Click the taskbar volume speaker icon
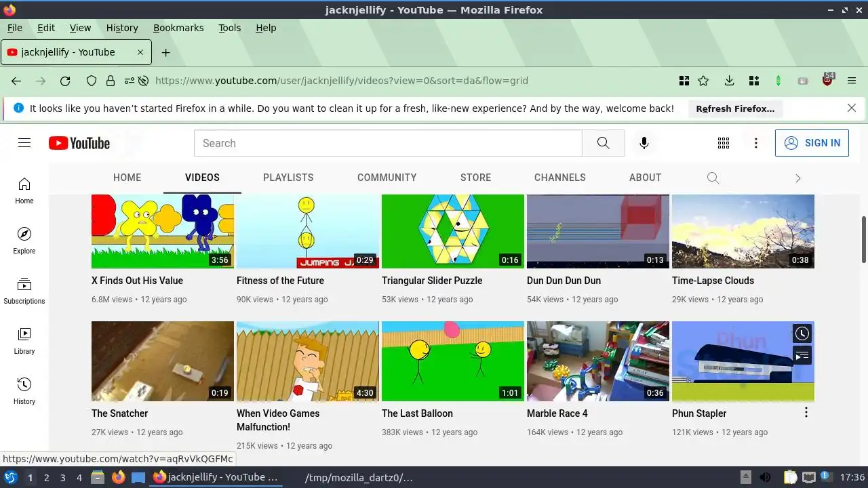The image size is (868, 488). pos(765,477)
